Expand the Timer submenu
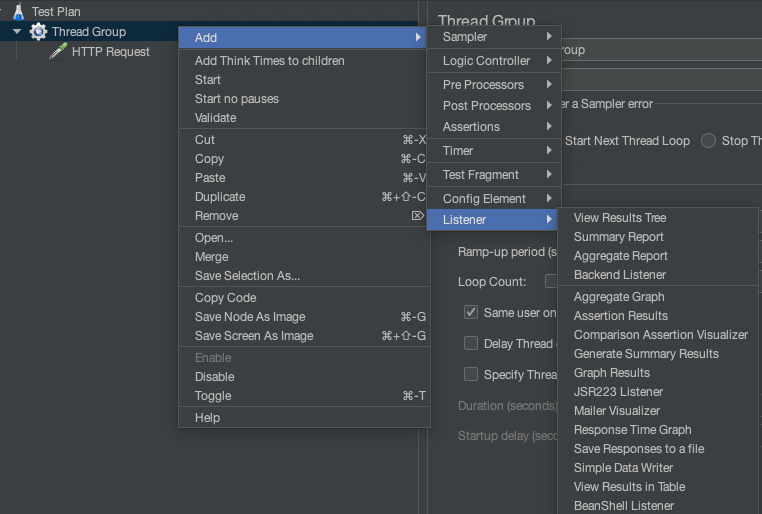This screenshot has width=762, height=514. pos(494,151)
